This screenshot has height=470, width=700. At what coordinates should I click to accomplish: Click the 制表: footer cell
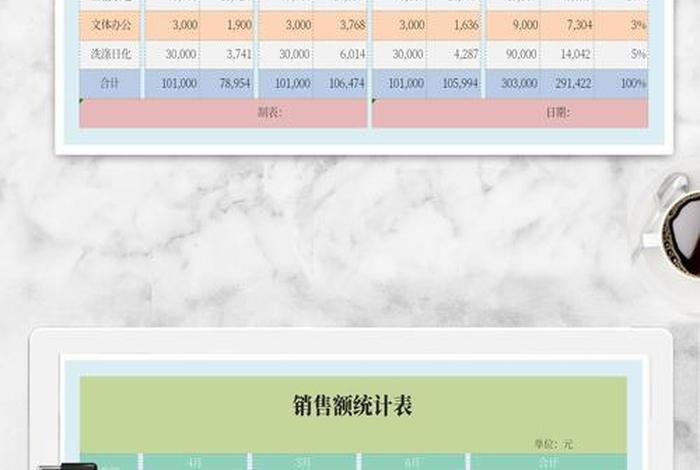pyautogui.click(x=223, y=113)
